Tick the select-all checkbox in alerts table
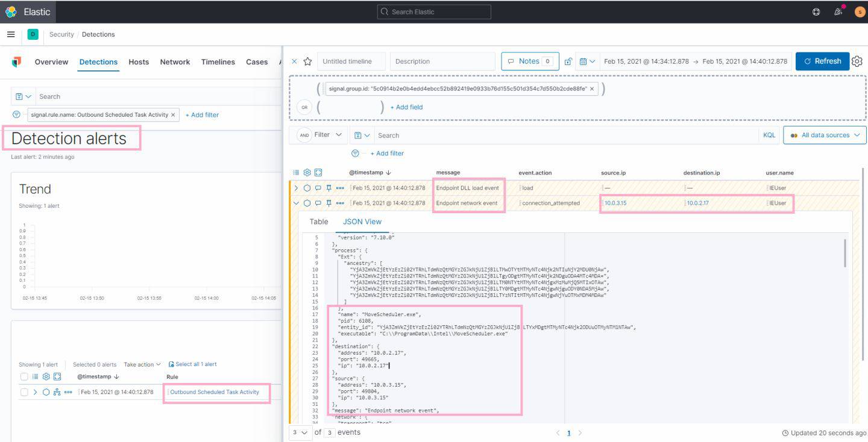This screenshot has width=868, height=442. 24,377
